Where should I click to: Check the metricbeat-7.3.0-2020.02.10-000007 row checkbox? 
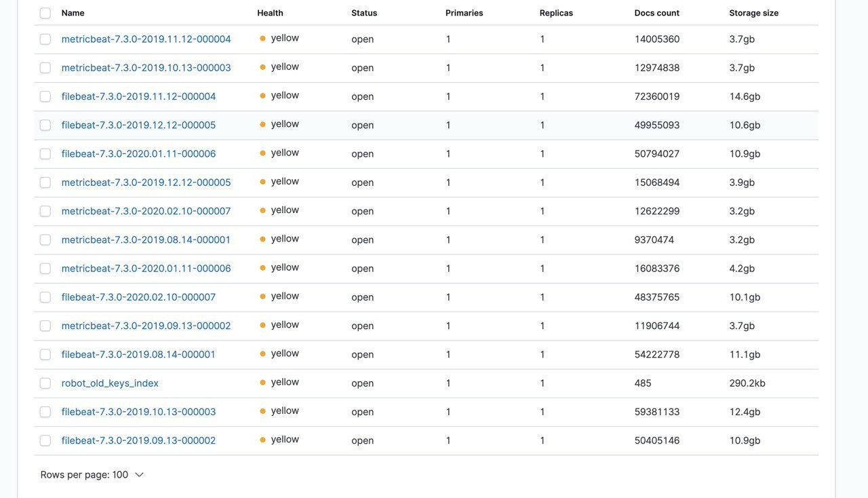(x=45, y=211)
